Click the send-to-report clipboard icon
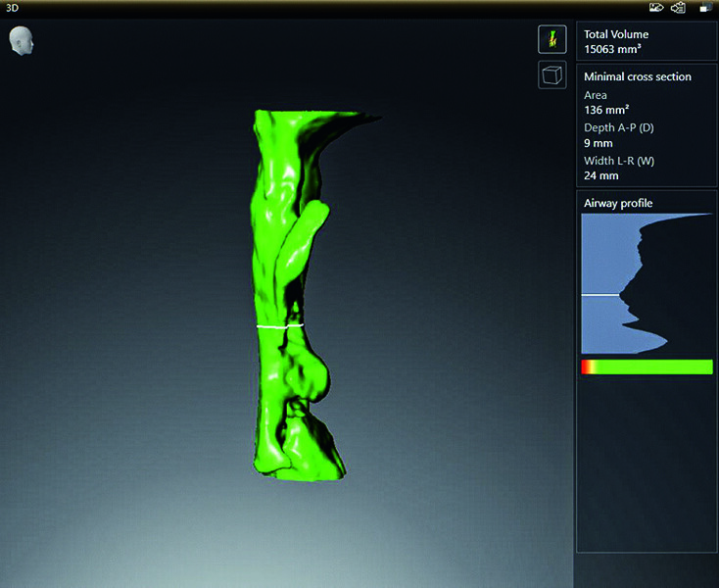 (x=677, y=8)
